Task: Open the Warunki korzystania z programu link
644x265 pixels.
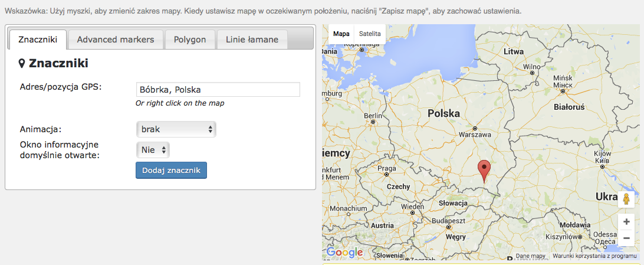Action: click(594, 256)
